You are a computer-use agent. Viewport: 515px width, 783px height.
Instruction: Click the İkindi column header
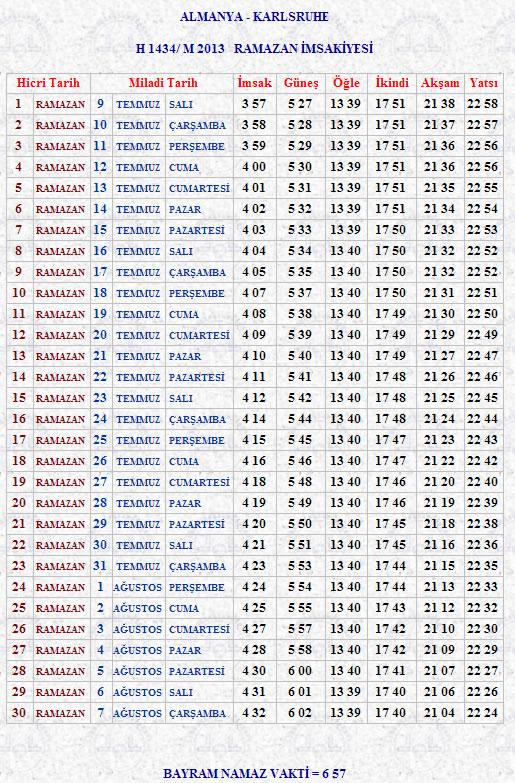click(392, 83)
